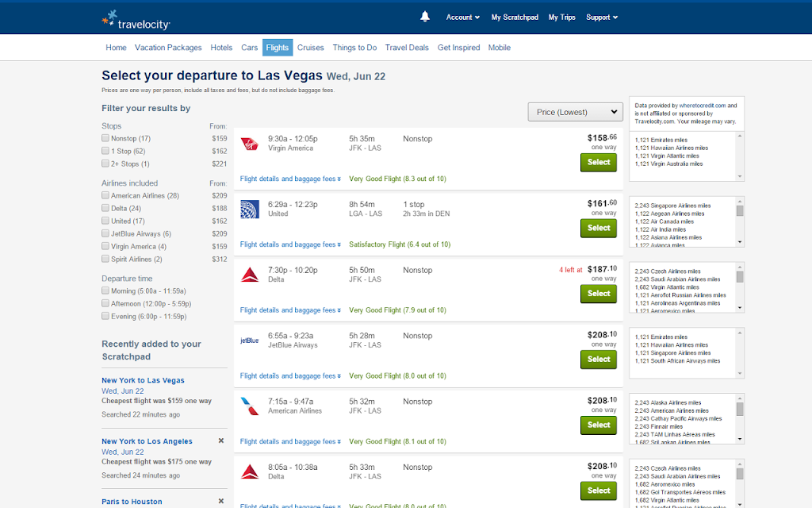
Task: Open Paris to Houston scratchpad link
Action: click(x=132, y=502)
